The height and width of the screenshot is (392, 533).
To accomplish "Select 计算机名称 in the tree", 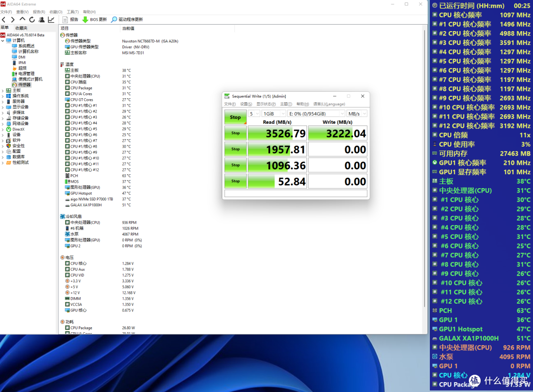I will click(25, 51).
